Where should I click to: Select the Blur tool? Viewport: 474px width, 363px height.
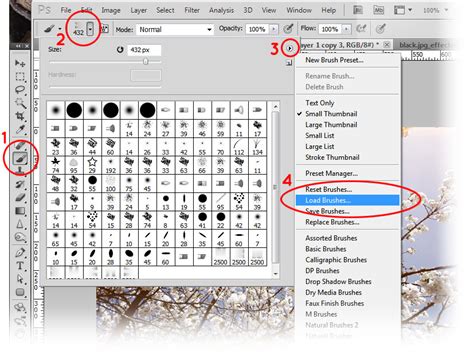coord(20,224)
